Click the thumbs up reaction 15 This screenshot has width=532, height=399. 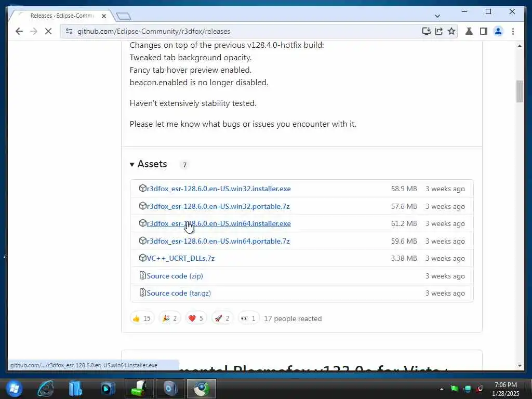point(142,318)
